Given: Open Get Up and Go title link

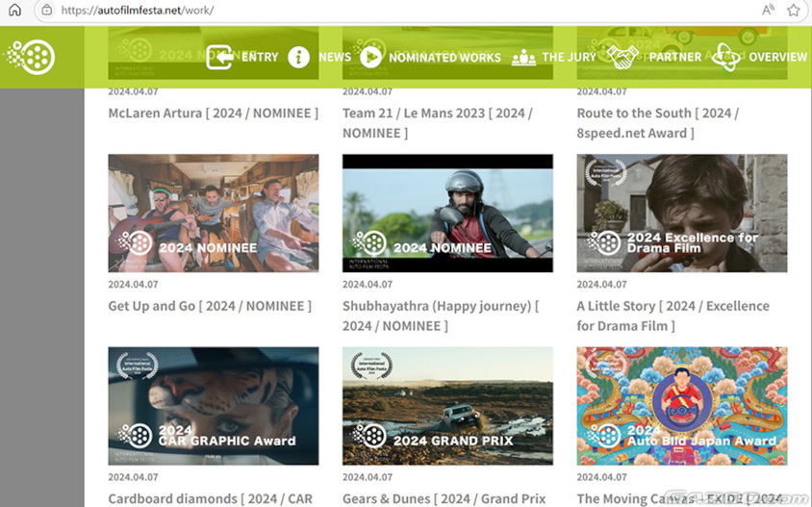Looking at the screenshot, I should click(209, 306).
